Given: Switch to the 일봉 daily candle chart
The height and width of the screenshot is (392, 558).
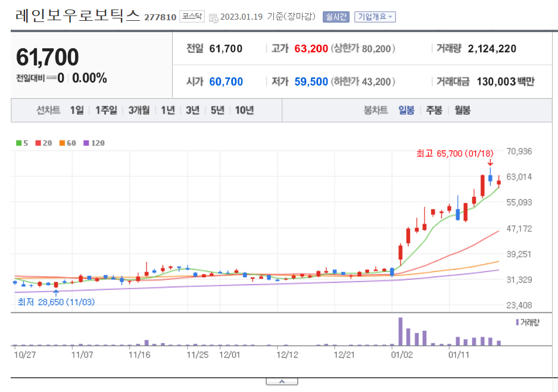Looking at the screenshot, I should tap(406, 110).
